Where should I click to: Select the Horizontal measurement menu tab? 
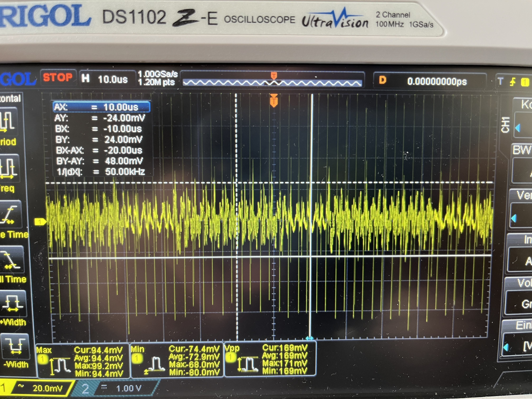click(x=10, y=98)
